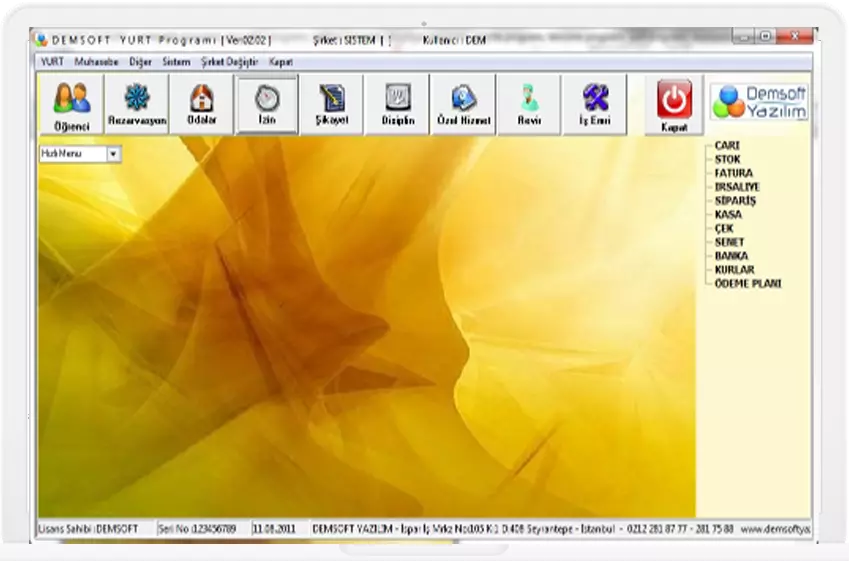Open the İş Emri tools icon
The image size is (849, 561).
tap(594, 104)
